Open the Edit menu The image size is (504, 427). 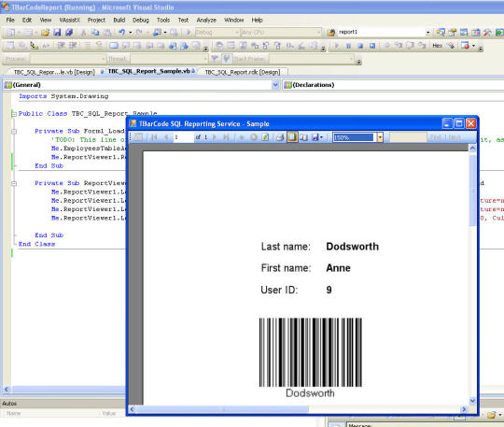coord(27,20)
